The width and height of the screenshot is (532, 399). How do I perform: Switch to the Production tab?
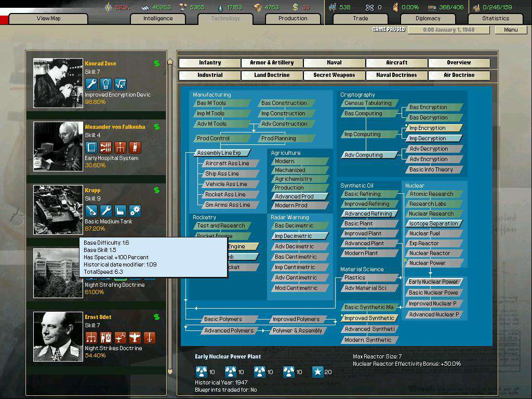point(292,18)
